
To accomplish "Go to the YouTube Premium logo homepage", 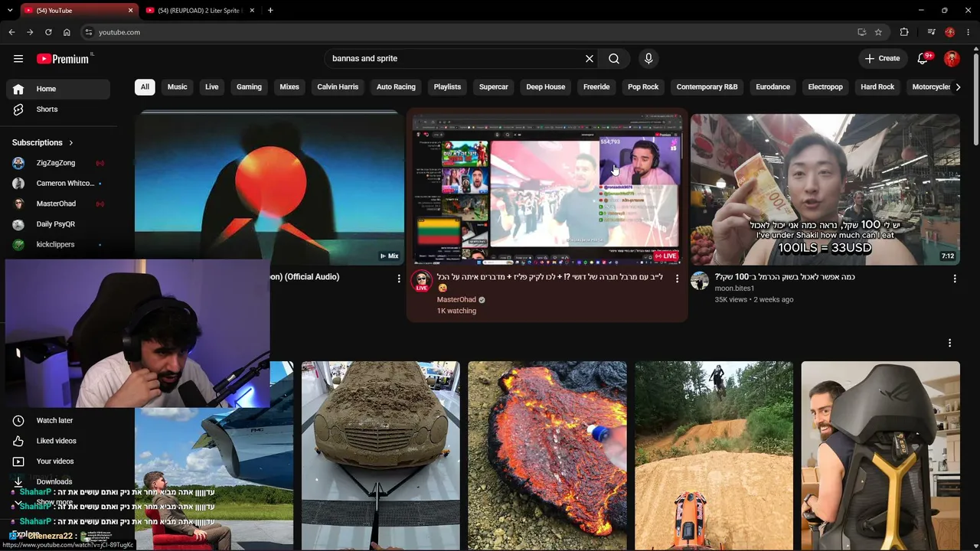I will coord(64,59).
